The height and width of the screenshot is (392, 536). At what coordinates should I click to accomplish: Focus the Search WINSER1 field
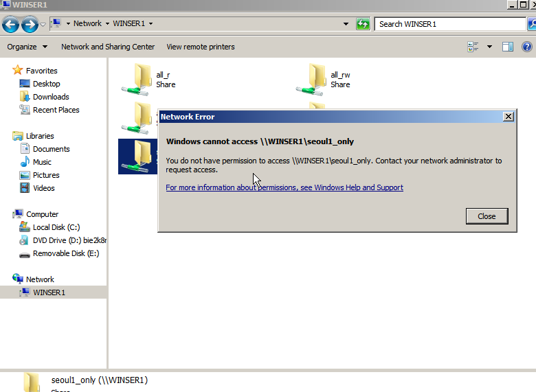tap(449, 24)
